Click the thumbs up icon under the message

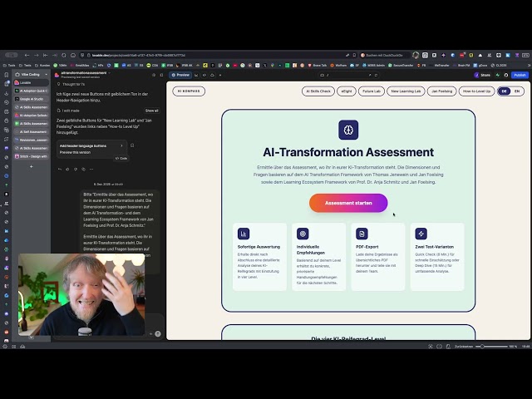[x=67, y=169]
